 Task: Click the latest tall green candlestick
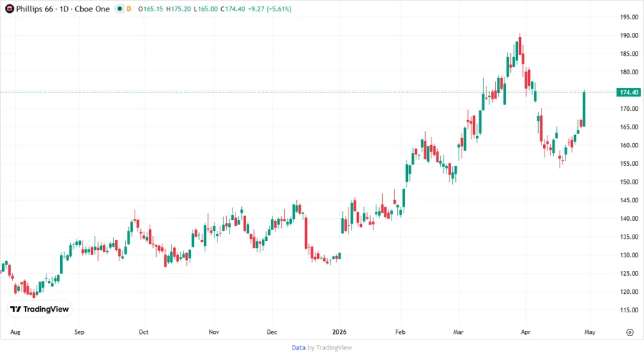584,109
